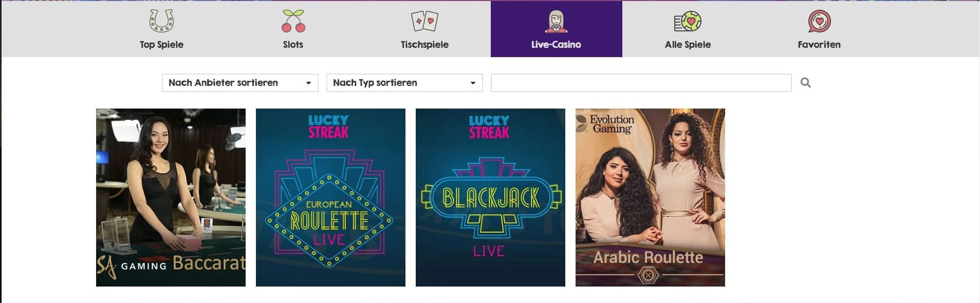
Task: Click the arrow of the provider sort dropdown
Action: 308,83
